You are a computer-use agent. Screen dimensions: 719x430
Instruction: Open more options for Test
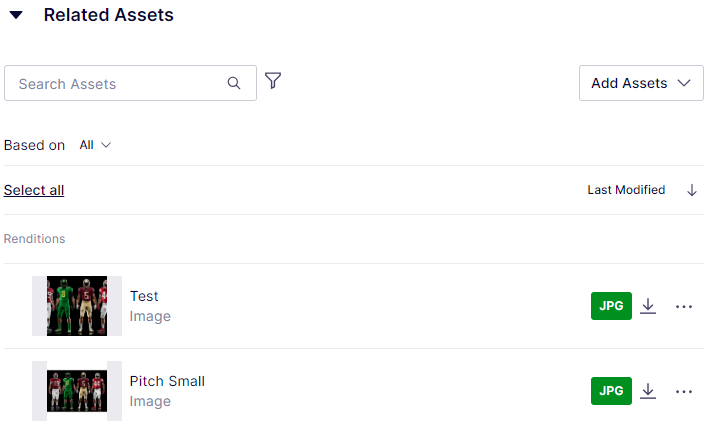684,306
